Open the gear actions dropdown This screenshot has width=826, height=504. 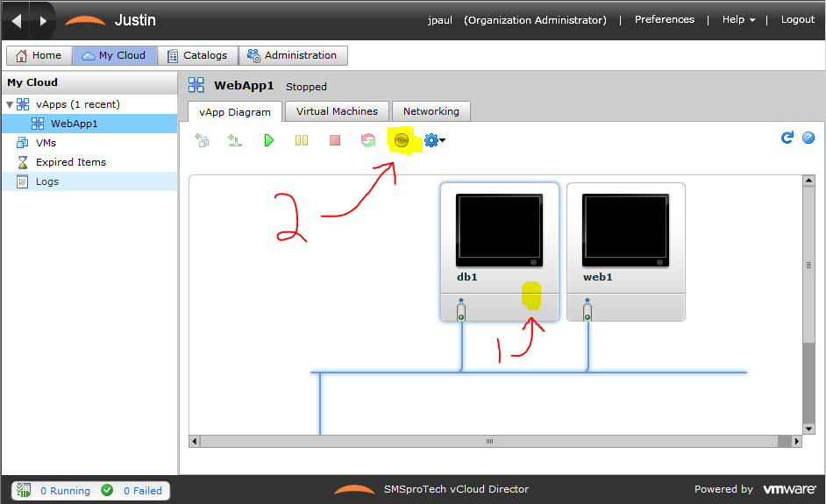click(x=435, y=140)
